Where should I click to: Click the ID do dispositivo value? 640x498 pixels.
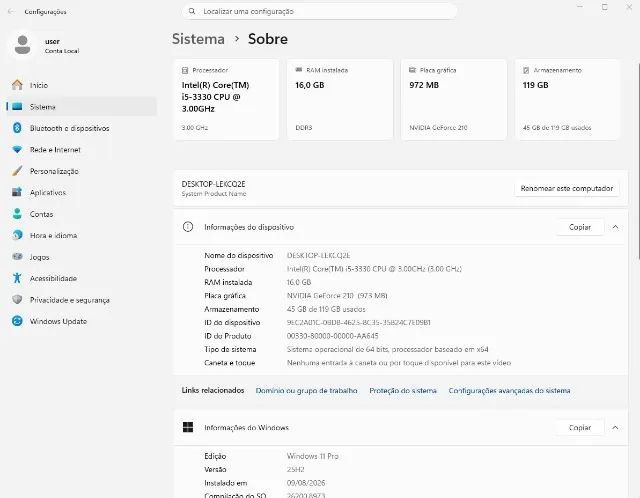click(x=358, y=322)
